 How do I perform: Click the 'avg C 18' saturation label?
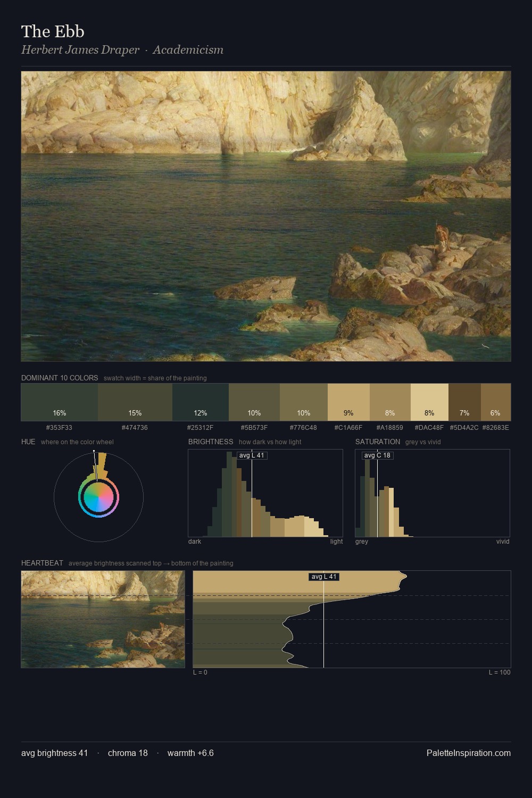pos(377,455)
